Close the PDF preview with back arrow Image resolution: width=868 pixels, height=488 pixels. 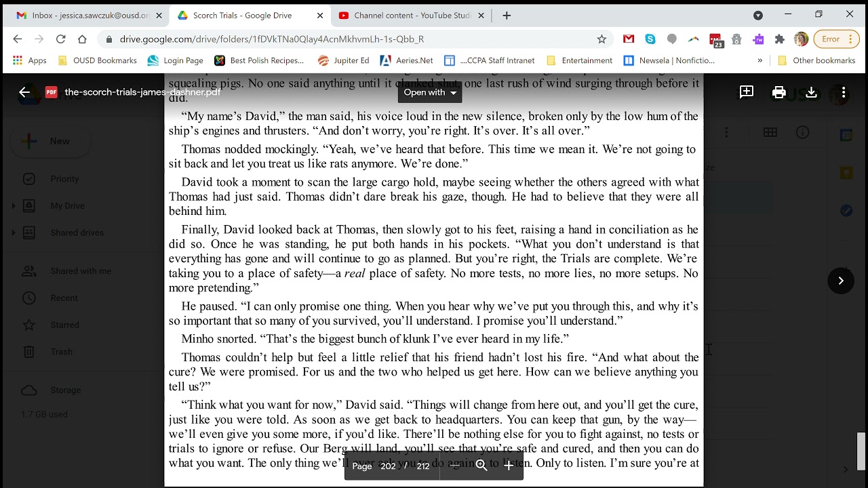[24, 92]
